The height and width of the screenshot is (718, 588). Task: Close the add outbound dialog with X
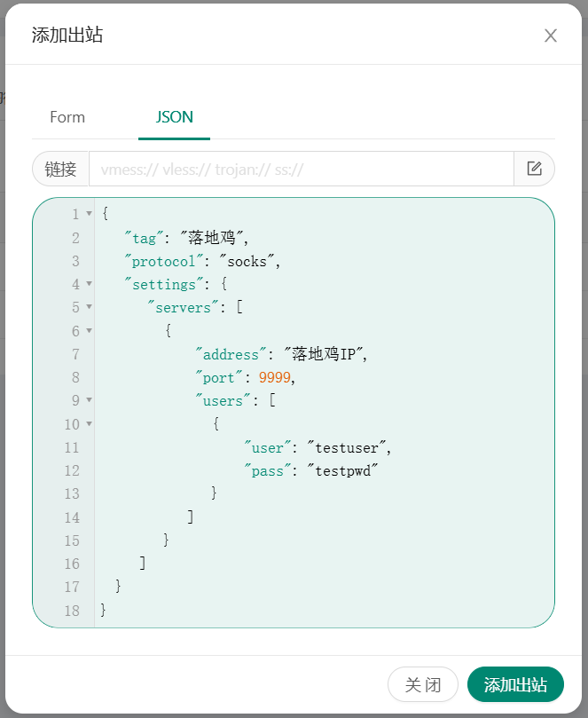point(551,36)
